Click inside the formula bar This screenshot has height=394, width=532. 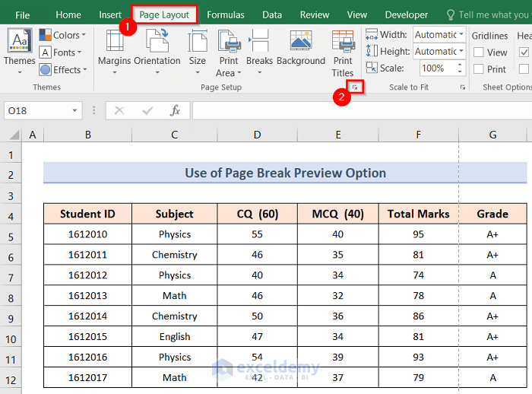pyautogui.click(x=362, y=110)
